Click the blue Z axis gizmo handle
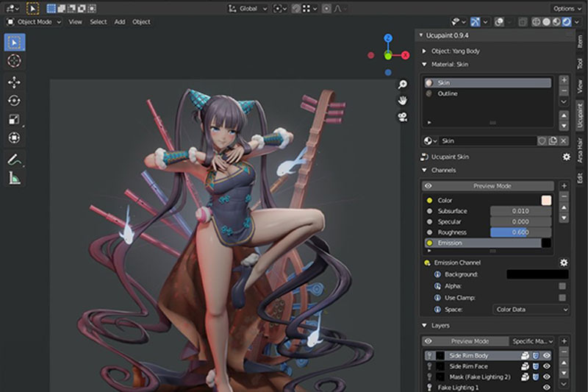 coord(388,38)
